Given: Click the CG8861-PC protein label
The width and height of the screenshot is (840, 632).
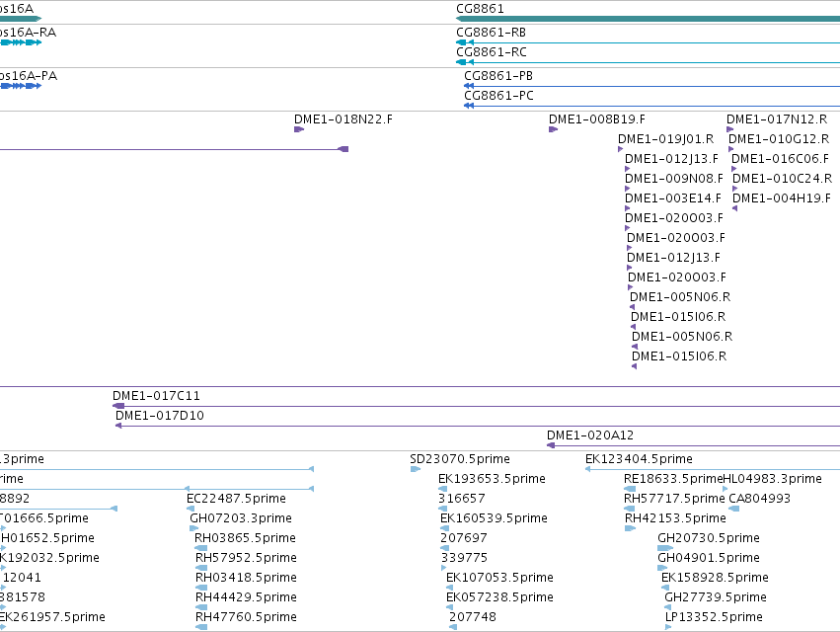Looking at the screenshot, I should coord(498,96).
